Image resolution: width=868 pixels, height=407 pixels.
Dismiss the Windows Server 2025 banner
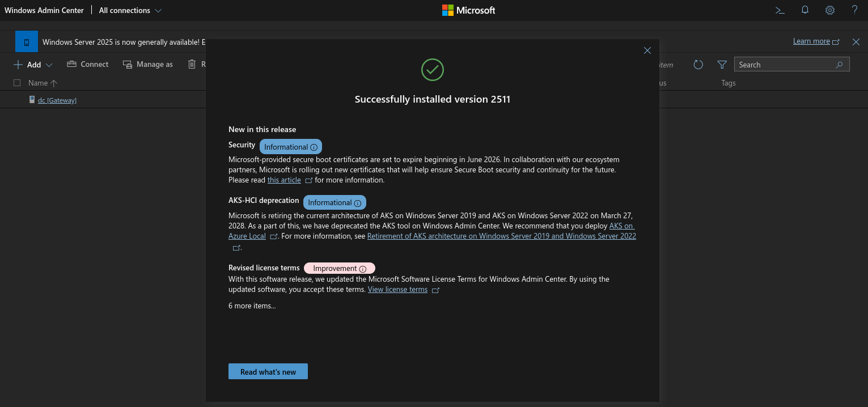tap(856, 42)
